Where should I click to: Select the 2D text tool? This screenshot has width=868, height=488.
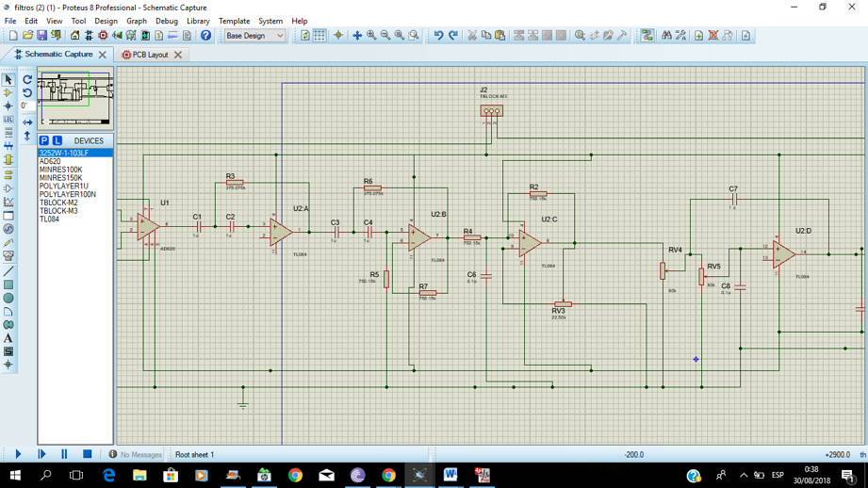[x=8, y=338]
